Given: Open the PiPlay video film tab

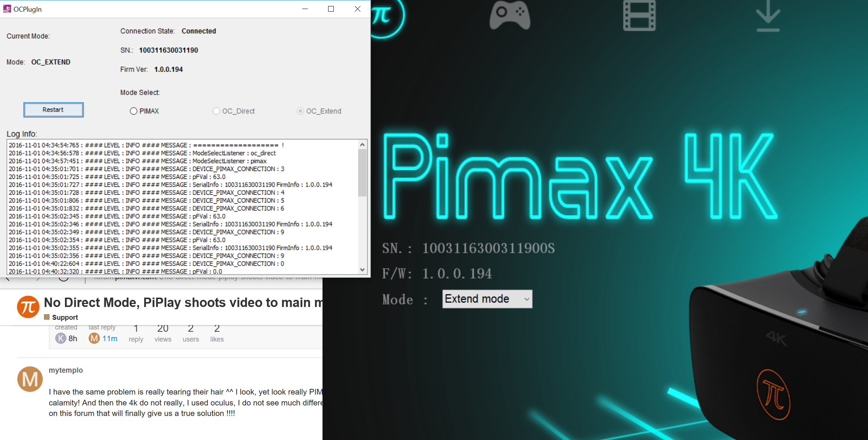Looking at the screenshot, I should point(639,15).
